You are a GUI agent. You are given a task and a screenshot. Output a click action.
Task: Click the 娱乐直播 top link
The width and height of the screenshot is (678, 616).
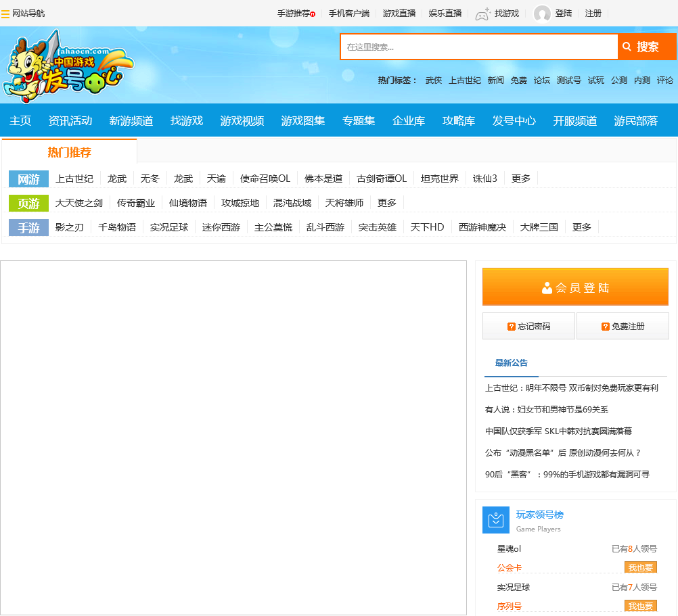point(445,14)
